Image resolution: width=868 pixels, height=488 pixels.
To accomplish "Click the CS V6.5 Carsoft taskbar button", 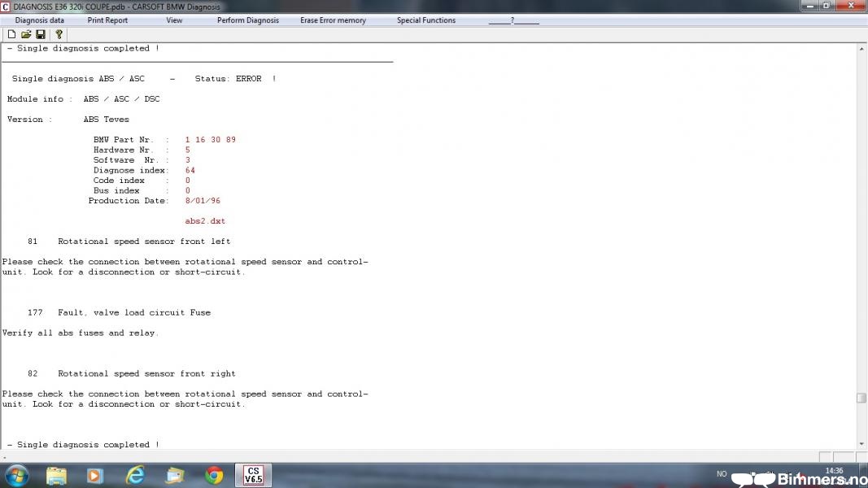I will [254, 475].
